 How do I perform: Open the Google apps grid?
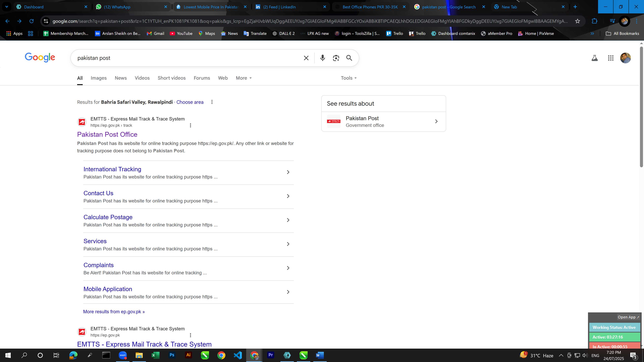point(610,58)
